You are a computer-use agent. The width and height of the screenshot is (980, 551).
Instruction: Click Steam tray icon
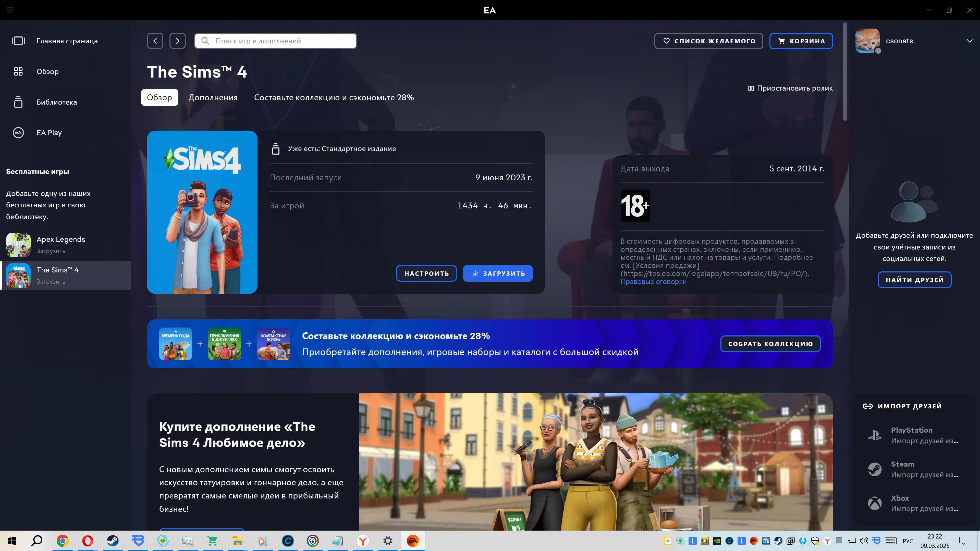pos(778,541)
